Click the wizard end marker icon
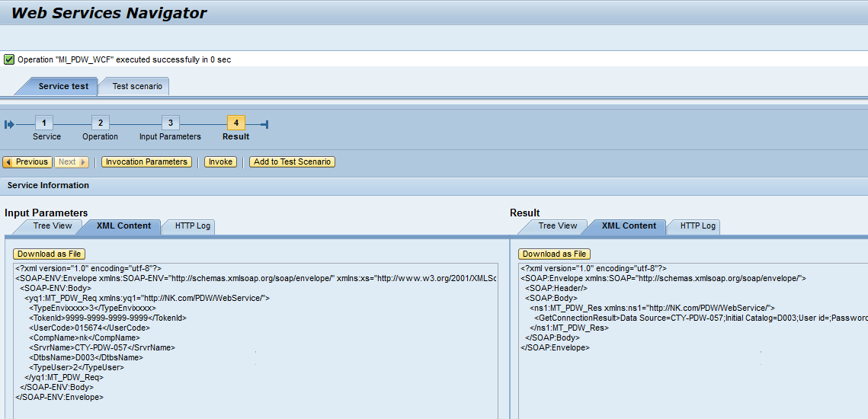This screenshot has width=868, height=419. coord(264,124)
